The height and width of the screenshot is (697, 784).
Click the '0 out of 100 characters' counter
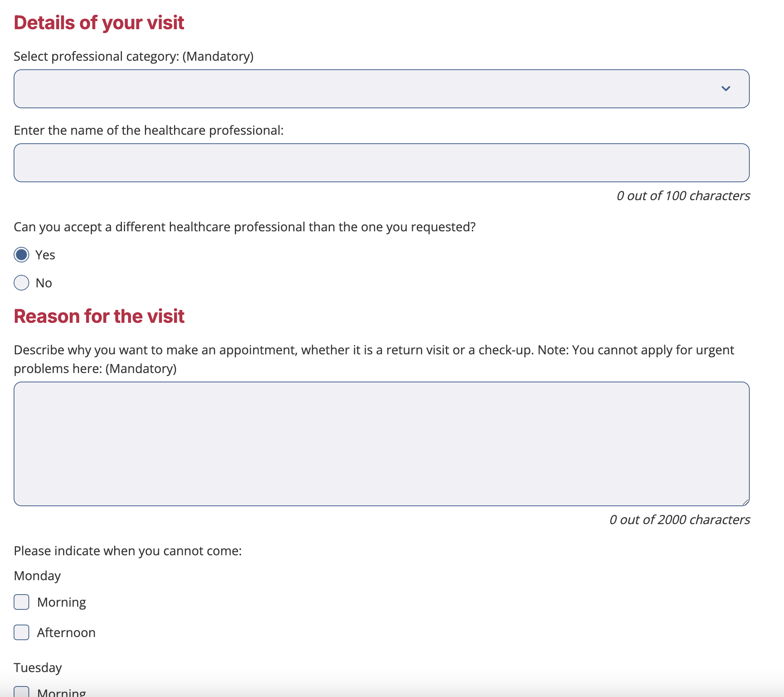[683, 196]
